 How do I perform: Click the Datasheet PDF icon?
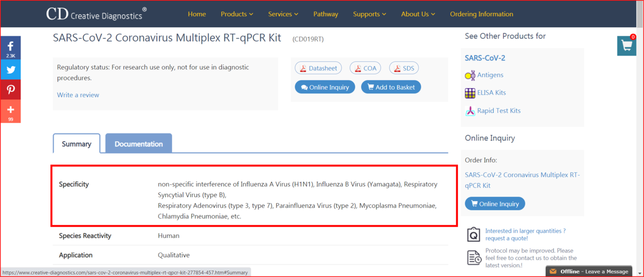click(303, 68)
